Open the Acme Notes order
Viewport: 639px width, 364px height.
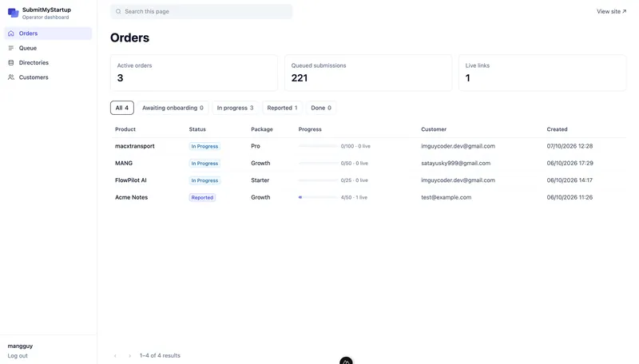(x=368, y=197)
